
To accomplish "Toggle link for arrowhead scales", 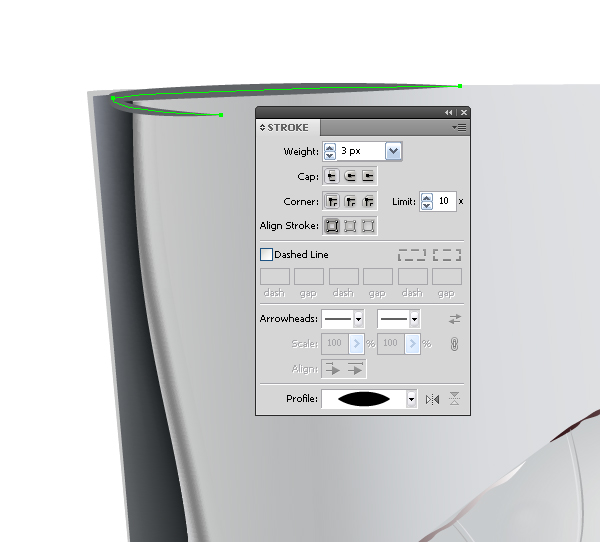I will click(455, 344).
